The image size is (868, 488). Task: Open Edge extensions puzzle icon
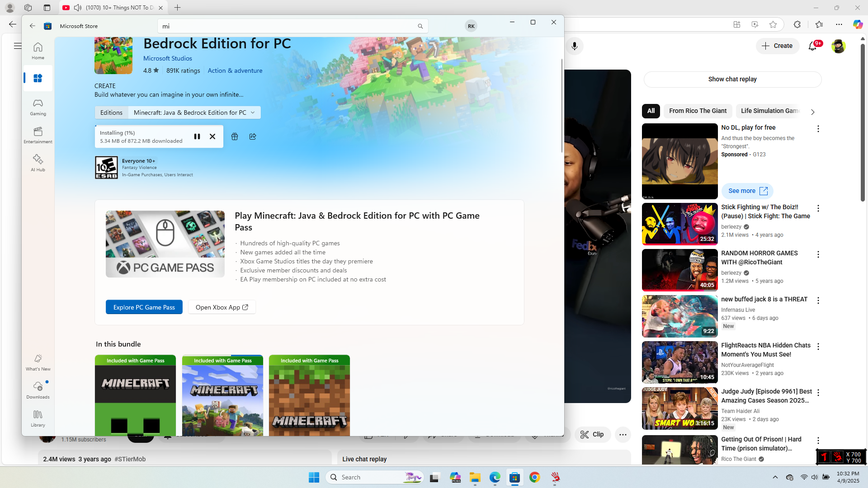click(x=797, y=24)
